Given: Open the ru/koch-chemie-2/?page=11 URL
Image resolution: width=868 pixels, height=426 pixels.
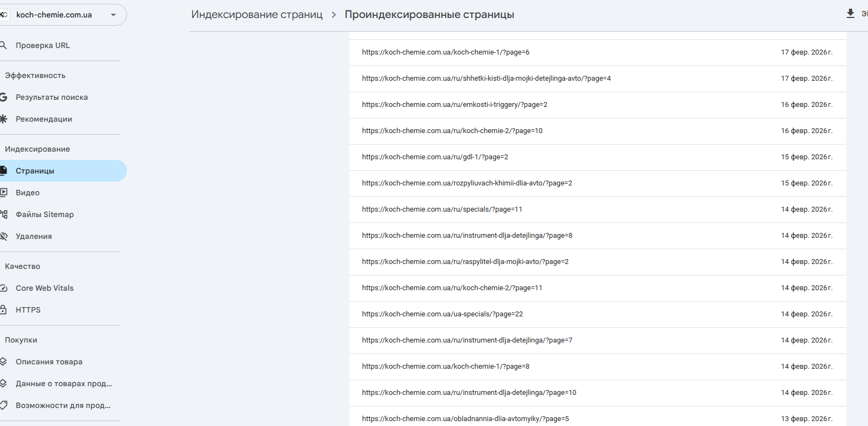Looking at the screenshot, I should [x=452, y=288].
